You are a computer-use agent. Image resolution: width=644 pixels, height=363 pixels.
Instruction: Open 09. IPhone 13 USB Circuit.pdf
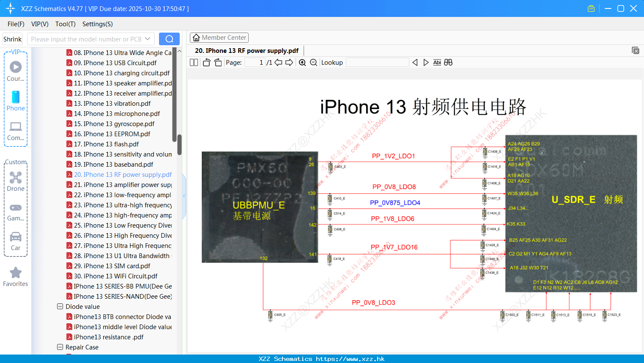click(x=111, y=63)
